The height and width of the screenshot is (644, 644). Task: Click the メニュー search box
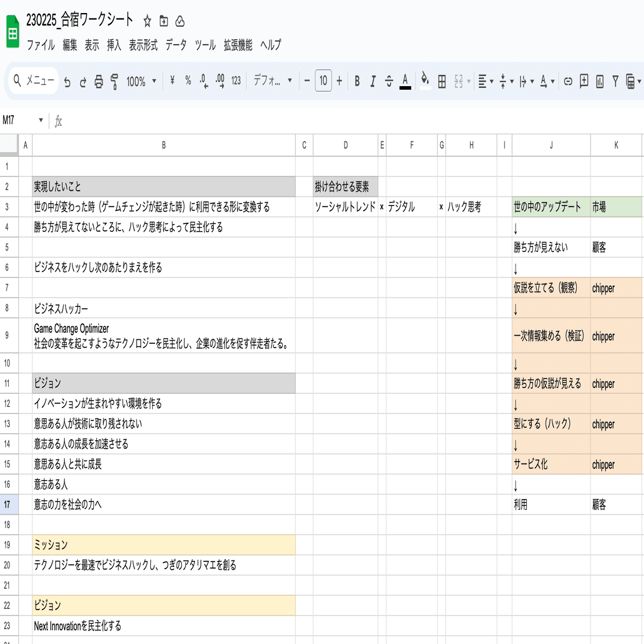click(34, 81)
